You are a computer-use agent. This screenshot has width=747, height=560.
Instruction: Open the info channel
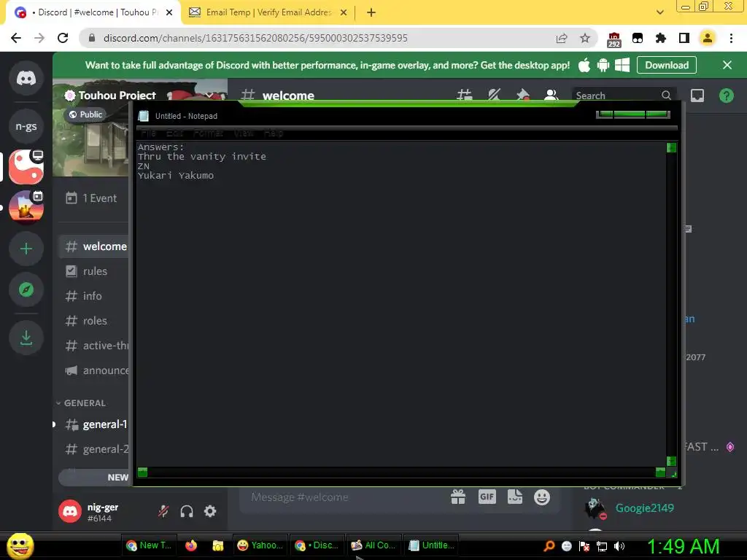[x=94, y=296]
